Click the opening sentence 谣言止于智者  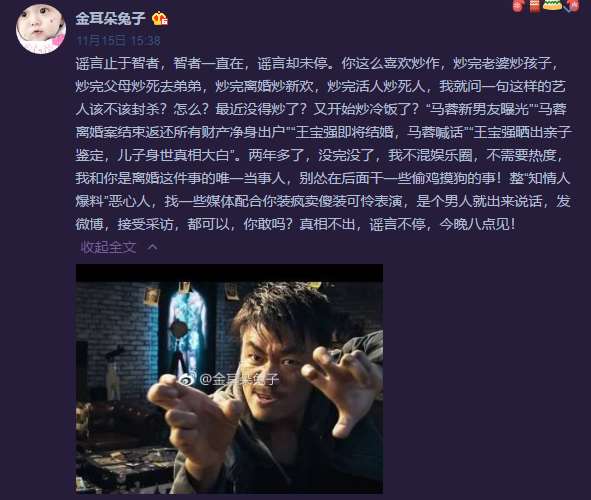click(117, 63)
